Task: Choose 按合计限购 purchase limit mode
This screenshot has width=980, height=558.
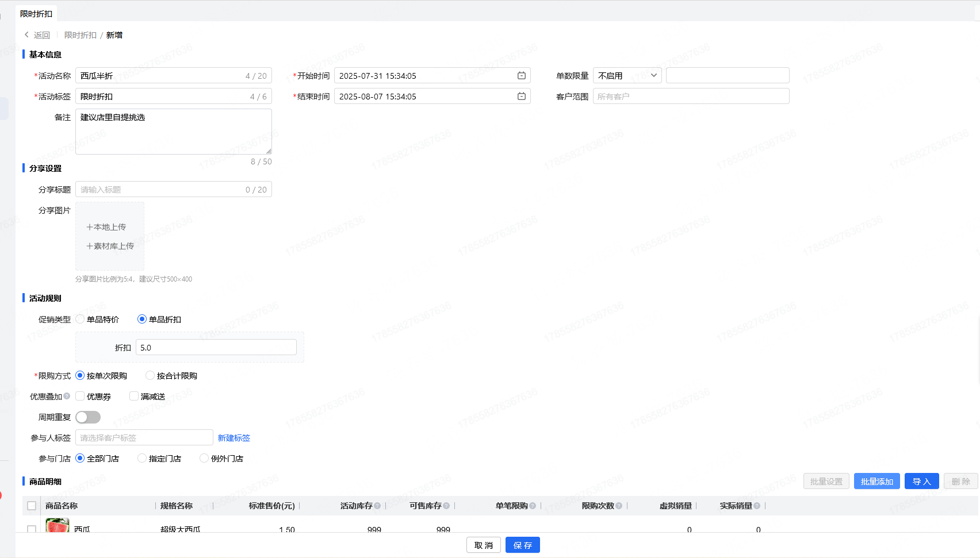Action: click(x=150, y=375)
